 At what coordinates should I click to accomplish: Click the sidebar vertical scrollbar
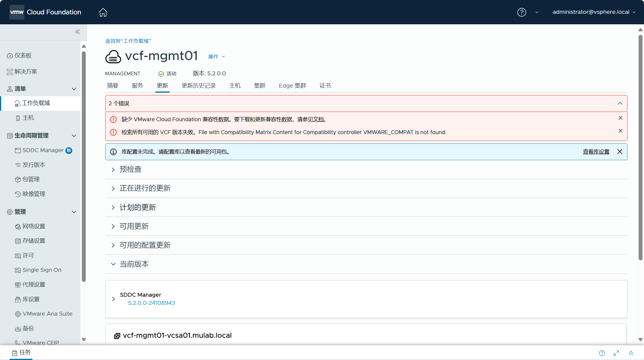tap(84, 166)
